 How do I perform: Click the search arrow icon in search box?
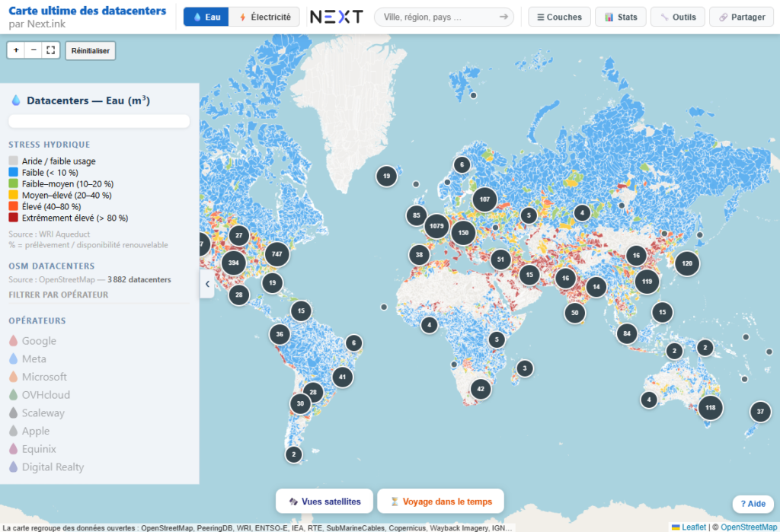pos(503,17)
